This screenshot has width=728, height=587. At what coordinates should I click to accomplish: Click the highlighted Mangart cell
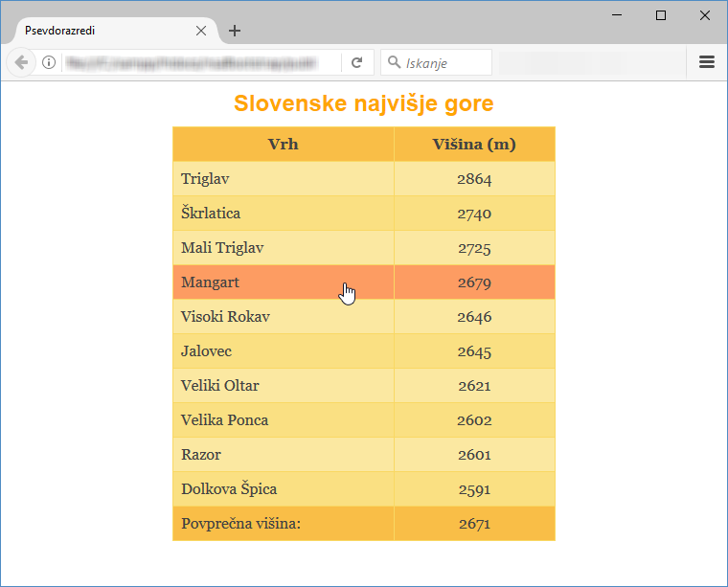(x=284, y=282)
